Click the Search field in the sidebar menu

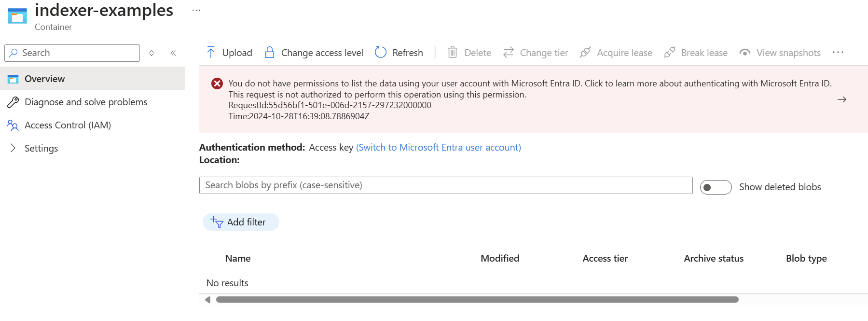point(72,53)
